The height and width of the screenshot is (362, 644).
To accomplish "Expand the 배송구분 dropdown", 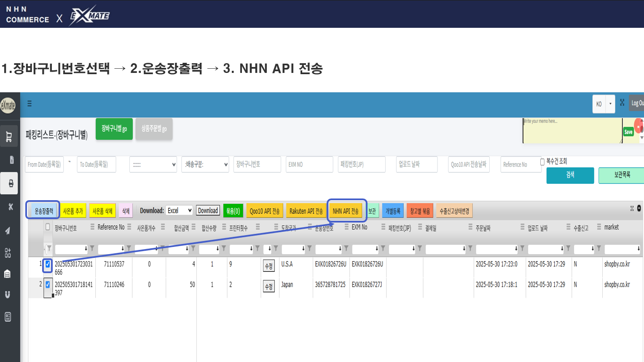I will pyautogui.click(x=205, y=164).
